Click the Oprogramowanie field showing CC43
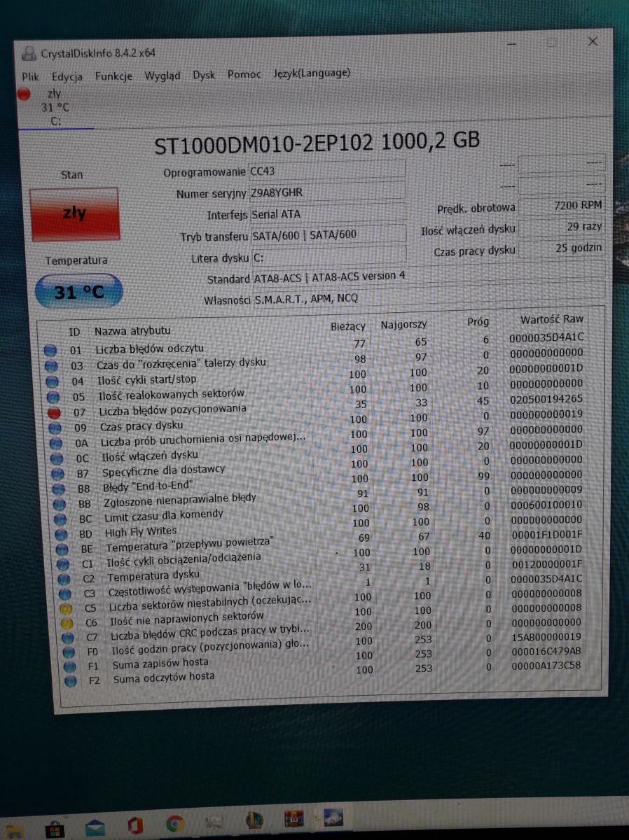Screen dimensions: 629x840 pos(327,170)
